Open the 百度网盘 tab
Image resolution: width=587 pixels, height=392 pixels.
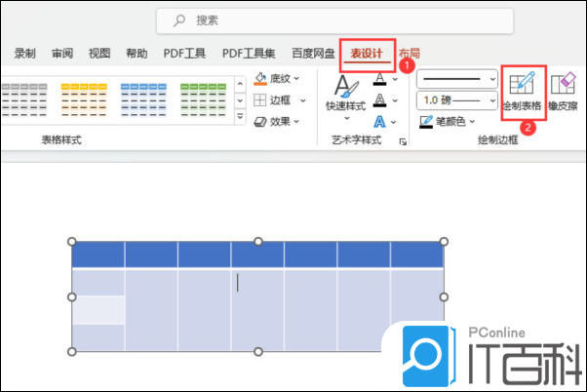(313, 54)
